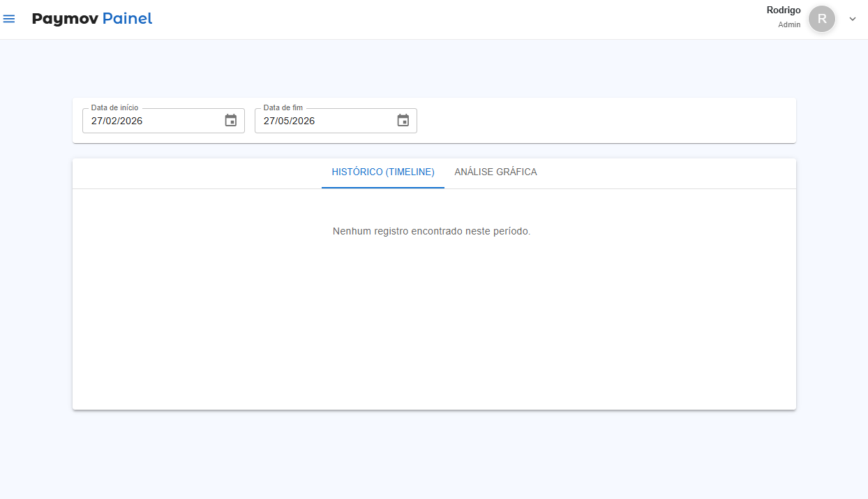
Task: Click the Rodrigo user avatar
Action: pyautogui.click(x=822, y=19)
